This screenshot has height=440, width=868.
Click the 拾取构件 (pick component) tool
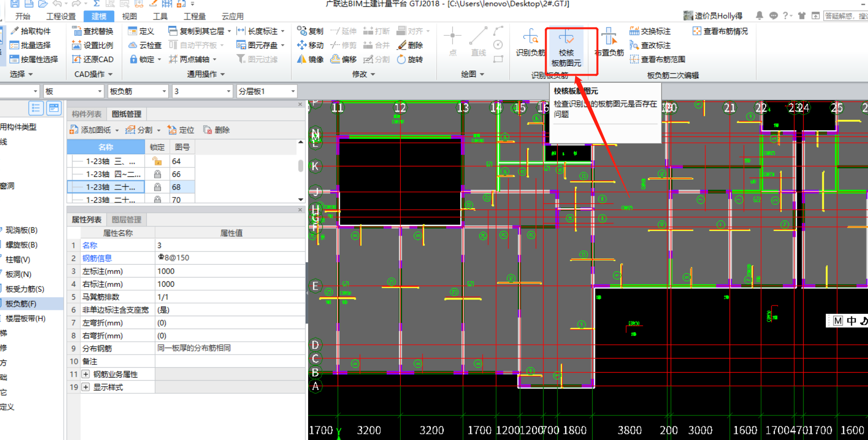coord(30,31)
